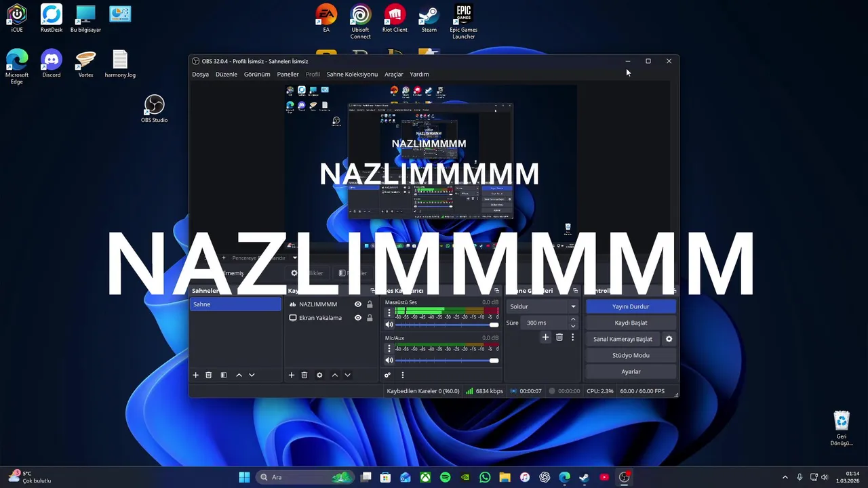This screenshot has width=868, height=488.
Task: Toggle the lock of the Ekran Yakalama source
Action: (x=370, y=318)
